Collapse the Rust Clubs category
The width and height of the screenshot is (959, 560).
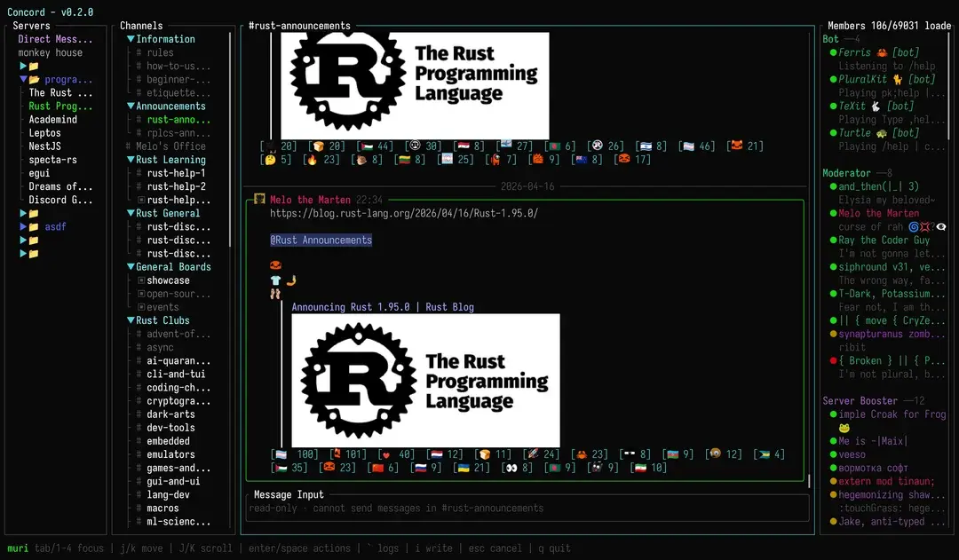[x=131, y=320]
